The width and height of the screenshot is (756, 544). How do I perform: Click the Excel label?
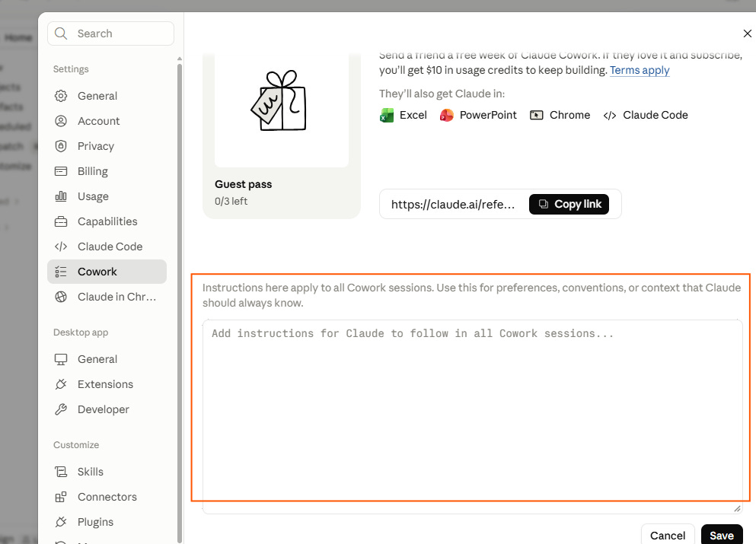(x=413, y=115)
